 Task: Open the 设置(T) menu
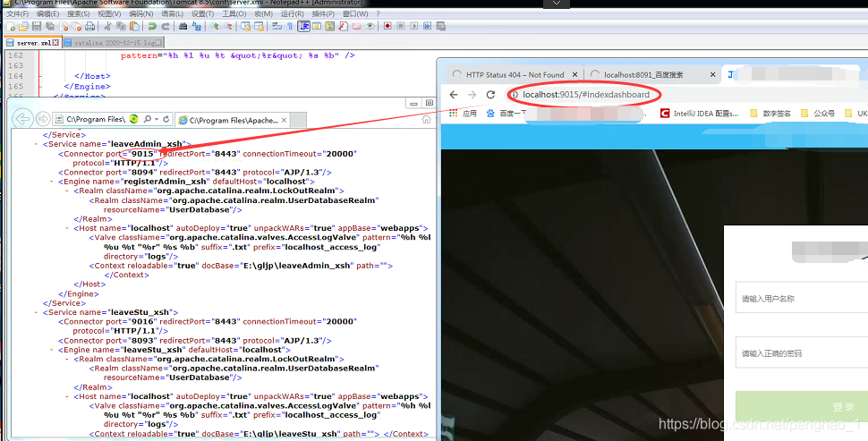(202, 13)
